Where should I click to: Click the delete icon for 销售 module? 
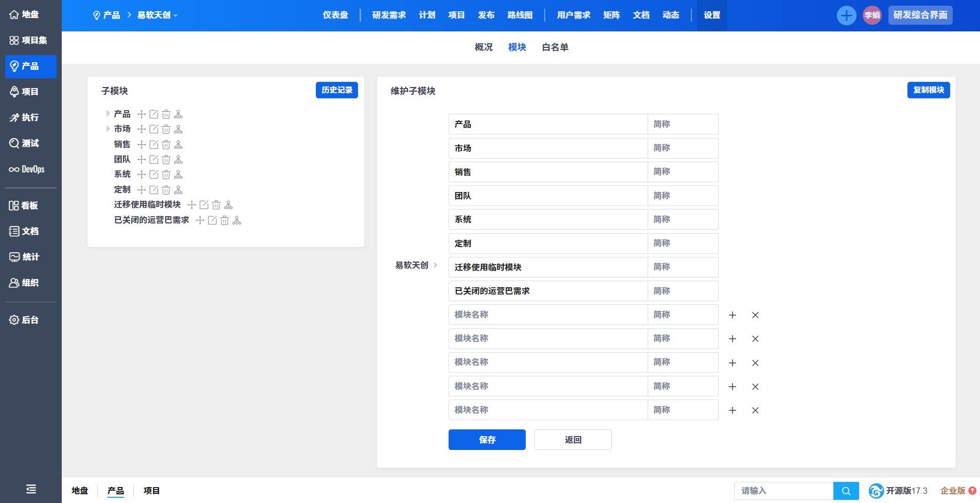pyautogui.click(x=166, y=145)
